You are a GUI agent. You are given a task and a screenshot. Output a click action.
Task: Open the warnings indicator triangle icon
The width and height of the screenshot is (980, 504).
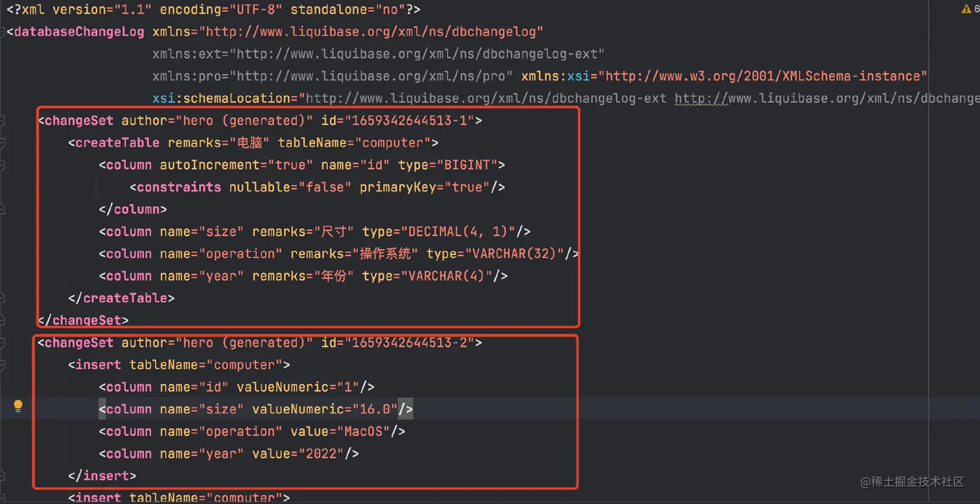pos(966,9)
